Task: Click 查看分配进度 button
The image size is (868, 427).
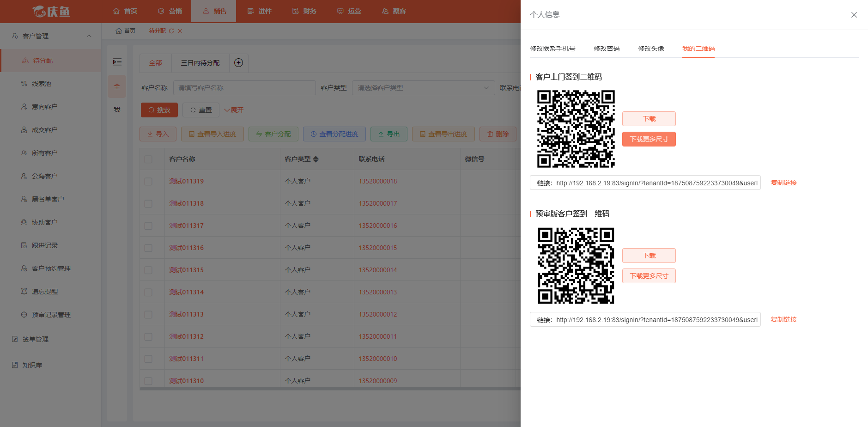Action: point(334,134)
